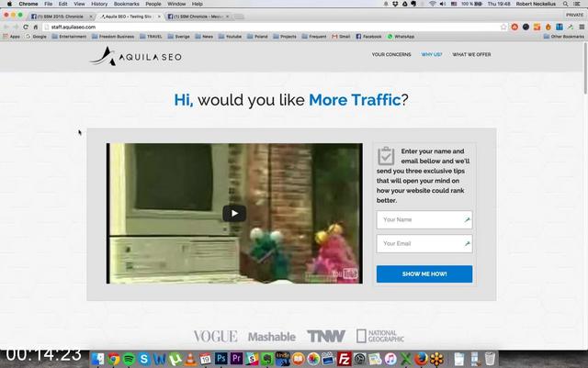Bookmark this page with the star icon
The width and height of the screenshot is (588, 368).
click(x=503, y=27)
